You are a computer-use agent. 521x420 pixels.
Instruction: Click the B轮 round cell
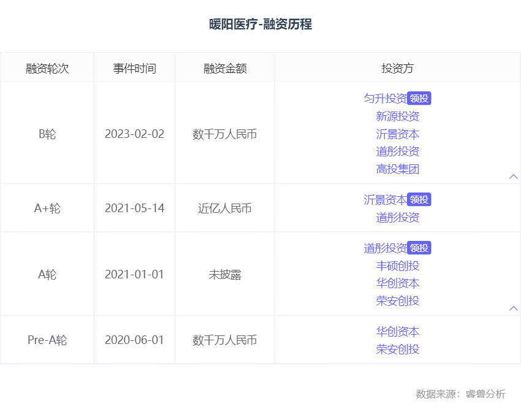tap(47, 134)
